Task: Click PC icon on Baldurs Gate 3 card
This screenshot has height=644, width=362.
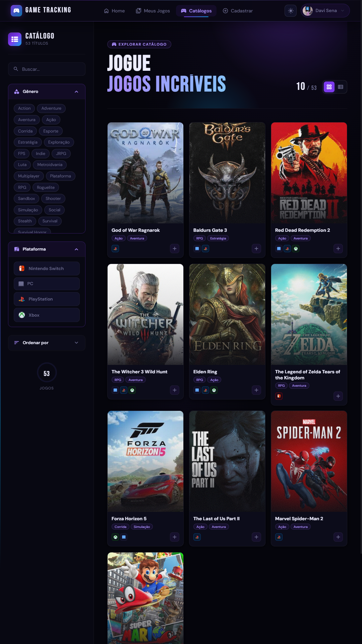Action: click(197, 249)
